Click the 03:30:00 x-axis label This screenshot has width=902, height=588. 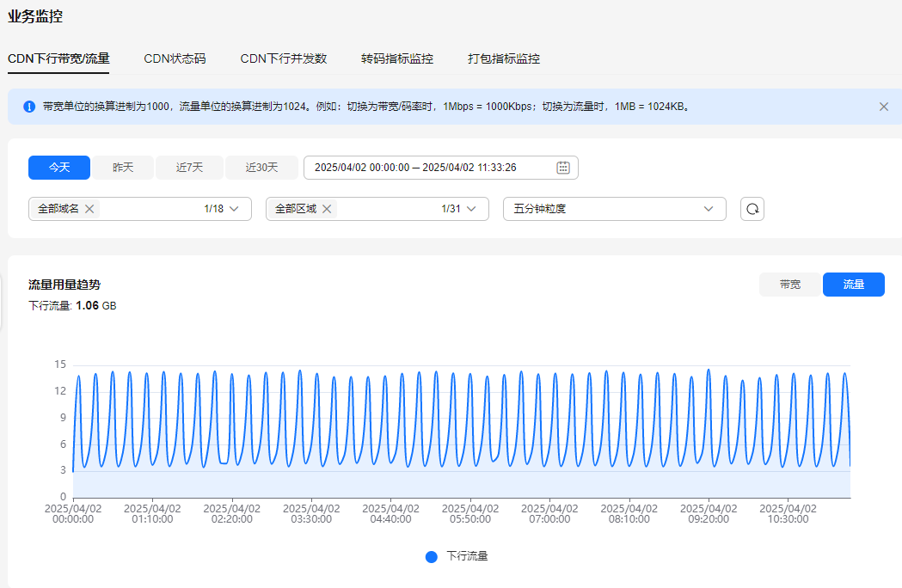[311, 514]
